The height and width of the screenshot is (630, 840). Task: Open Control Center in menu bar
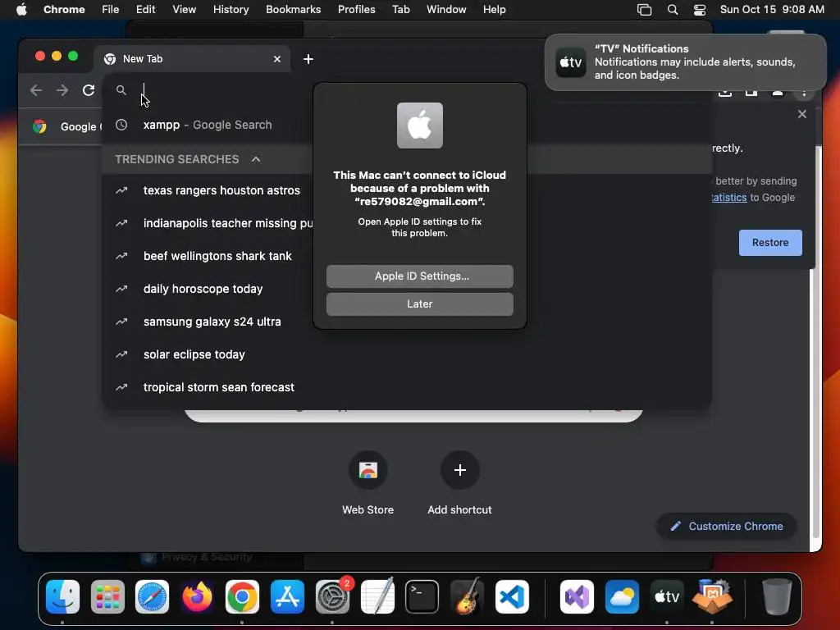click(700, 10)
